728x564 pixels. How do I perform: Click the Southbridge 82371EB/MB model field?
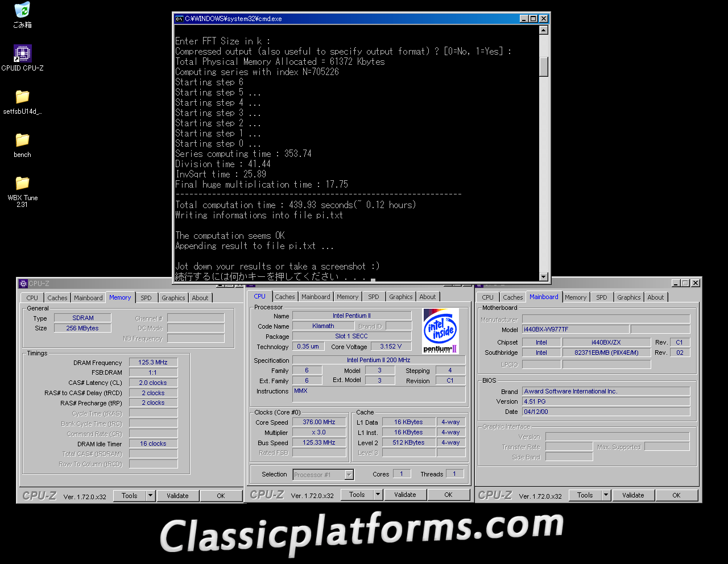click(x=606, y=353)
